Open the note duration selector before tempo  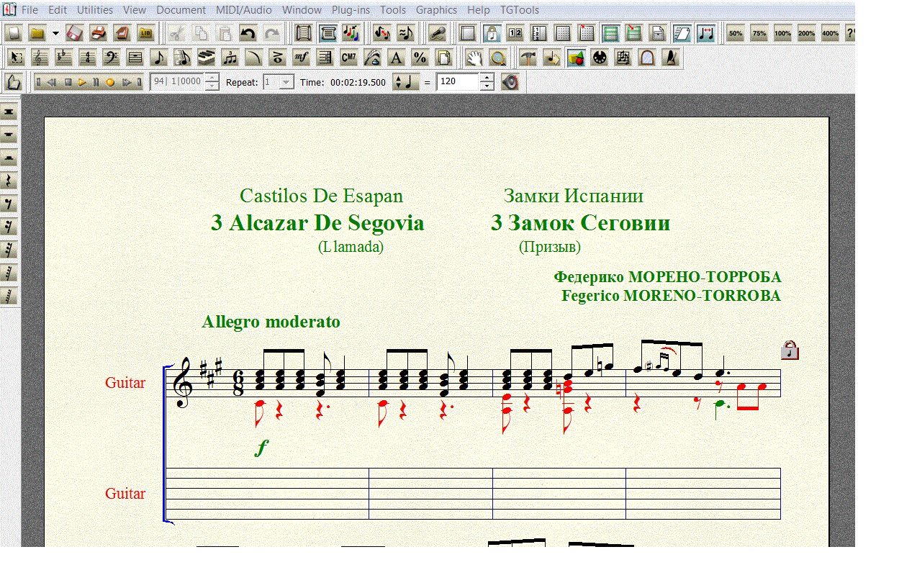pos(406,82)
